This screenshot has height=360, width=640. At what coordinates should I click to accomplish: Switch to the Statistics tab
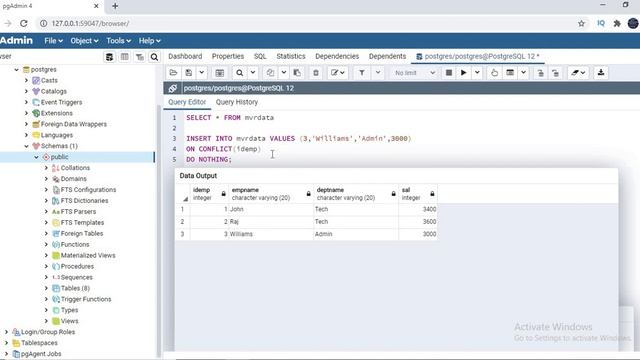click(x=291, y=56)
